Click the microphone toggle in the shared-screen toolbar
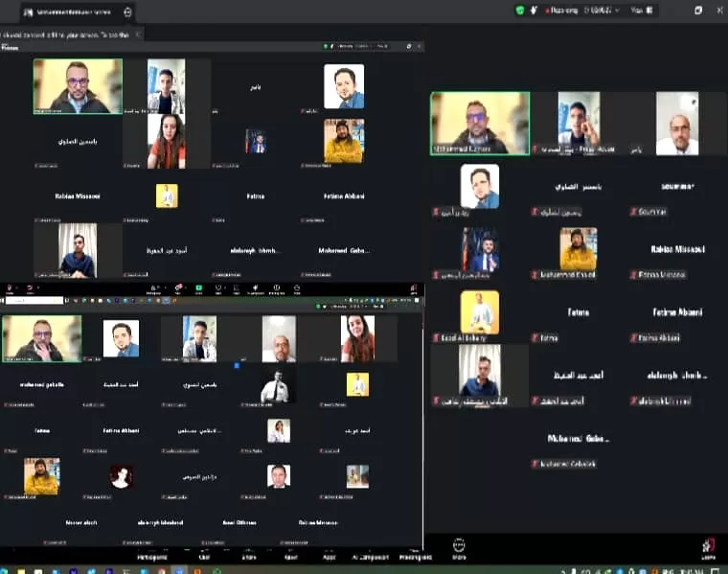The image size is (728, 574). [x=10, y=288]
